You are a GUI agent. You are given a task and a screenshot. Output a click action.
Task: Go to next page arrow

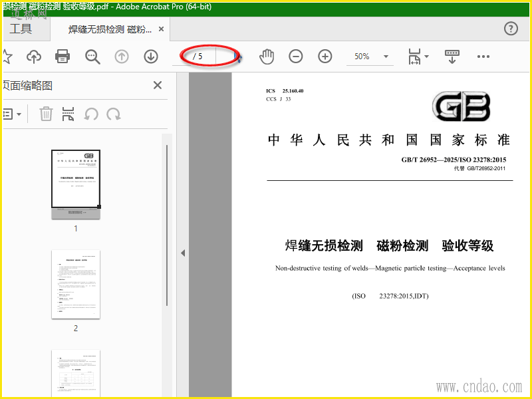(x=151, y=57)
